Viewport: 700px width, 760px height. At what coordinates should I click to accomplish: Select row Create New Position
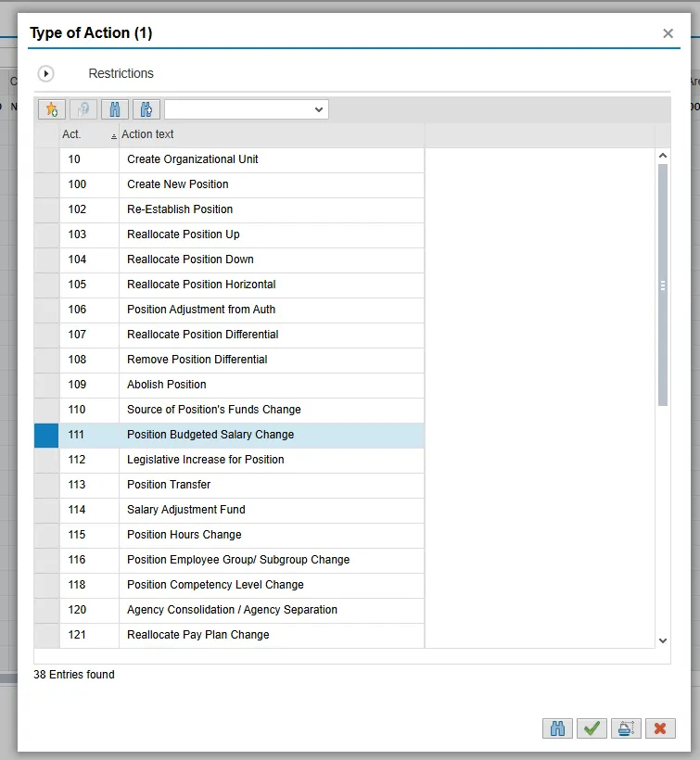click(x=229, y=184)
